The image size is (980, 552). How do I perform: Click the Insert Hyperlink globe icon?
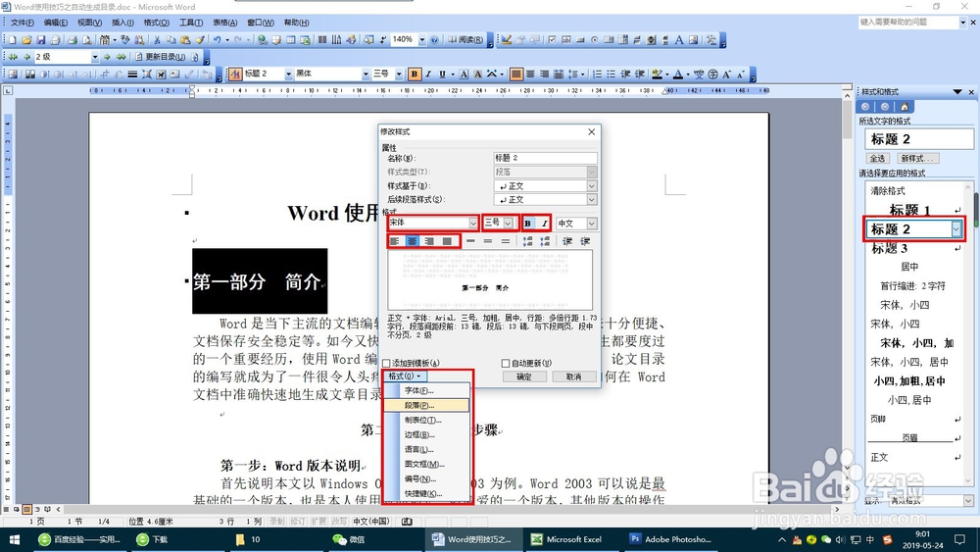tap(262, 40)
